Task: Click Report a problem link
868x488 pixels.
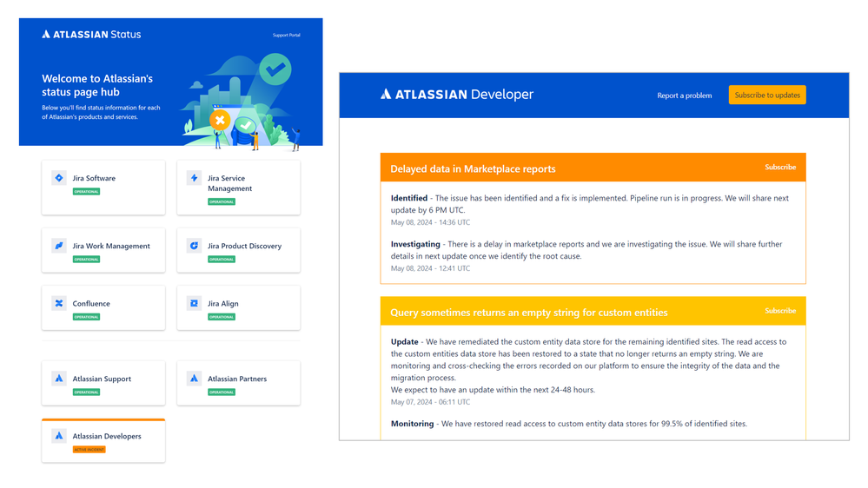Action: point(684,96)
